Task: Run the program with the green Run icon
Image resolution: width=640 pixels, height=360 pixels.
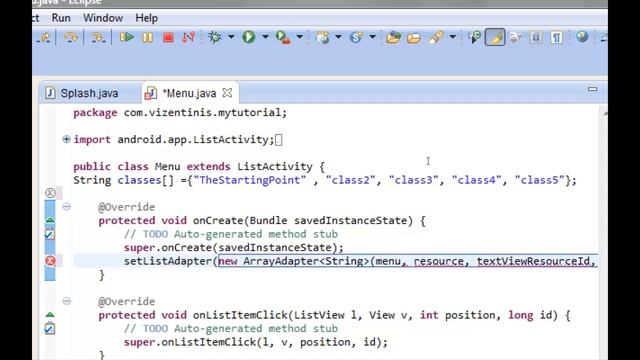Action: click(x=249, y=37)
